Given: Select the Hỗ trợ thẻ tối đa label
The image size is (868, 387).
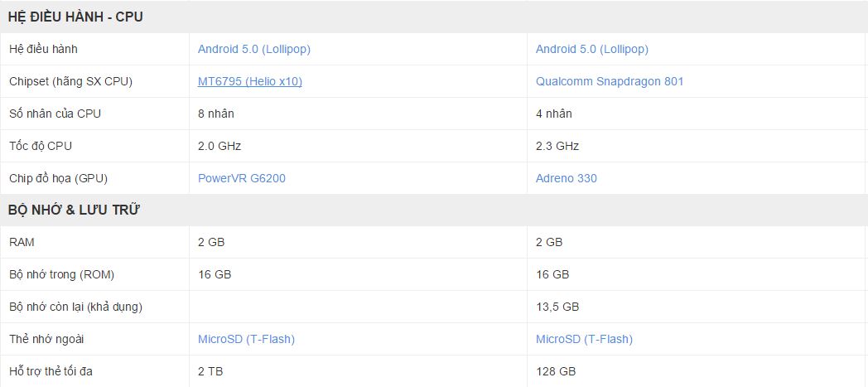Looking at the screenshot, I should [51, 371].
